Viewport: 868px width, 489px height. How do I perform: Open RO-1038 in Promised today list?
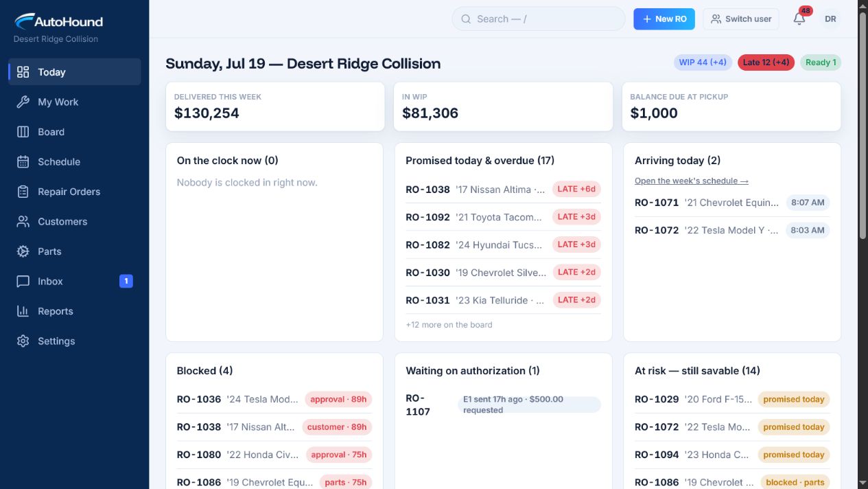503,190
